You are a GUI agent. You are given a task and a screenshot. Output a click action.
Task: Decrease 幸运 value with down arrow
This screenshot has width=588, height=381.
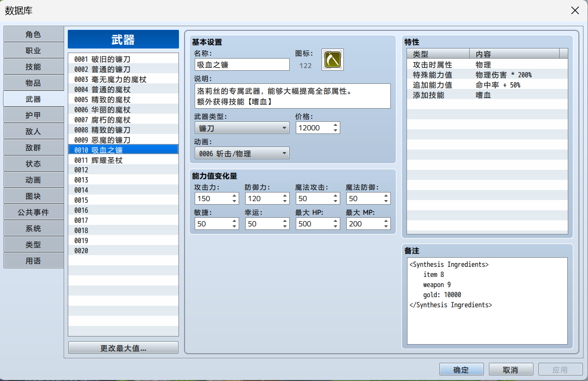pos(285,227)
